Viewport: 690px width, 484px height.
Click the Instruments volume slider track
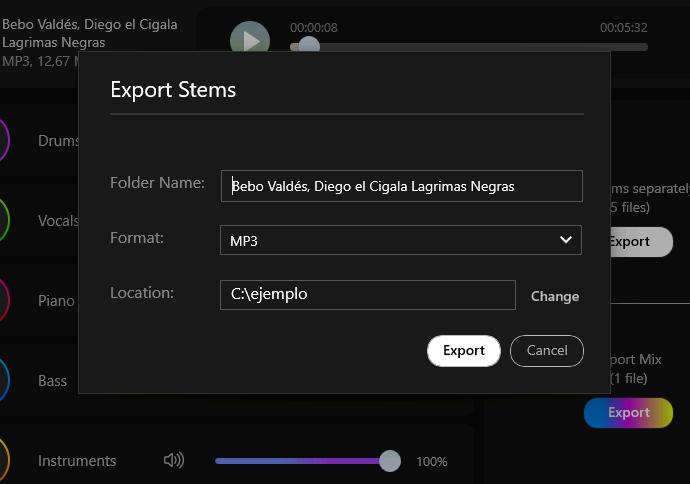[x=308, y=461]
